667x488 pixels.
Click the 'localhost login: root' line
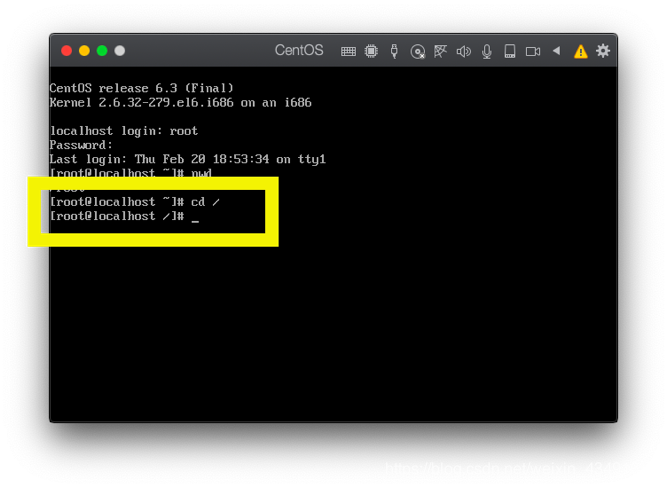123,131
